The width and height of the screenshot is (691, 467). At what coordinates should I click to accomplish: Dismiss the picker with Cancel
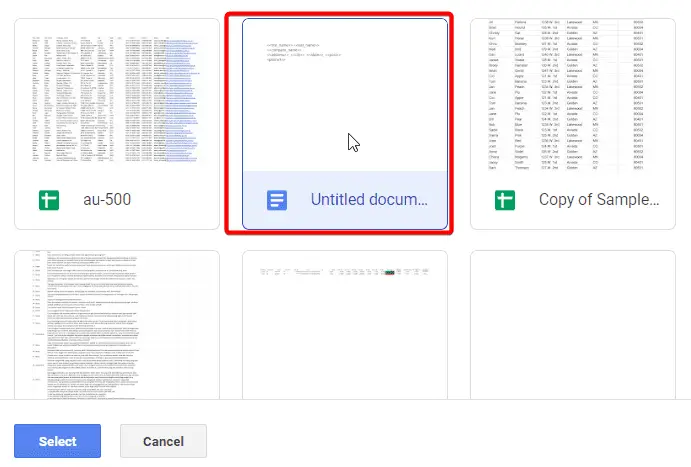click(x=163, y=441)
